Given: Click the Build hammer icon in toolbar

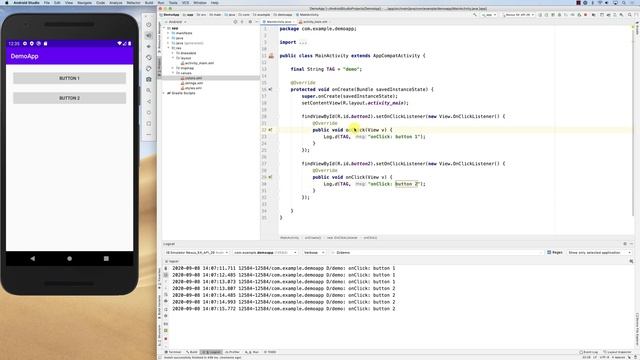Looking at the screenshot, I should 475,15.
